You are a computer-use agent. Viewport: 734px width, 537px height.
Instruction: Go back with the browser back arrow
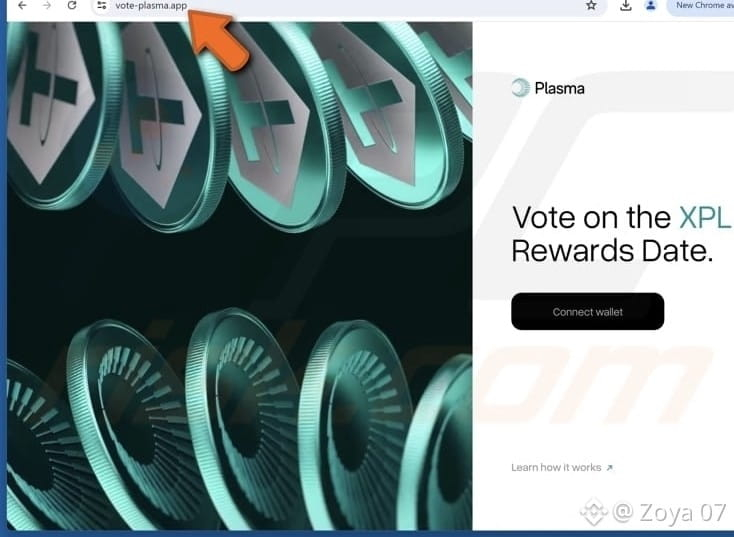coord(22,6)
